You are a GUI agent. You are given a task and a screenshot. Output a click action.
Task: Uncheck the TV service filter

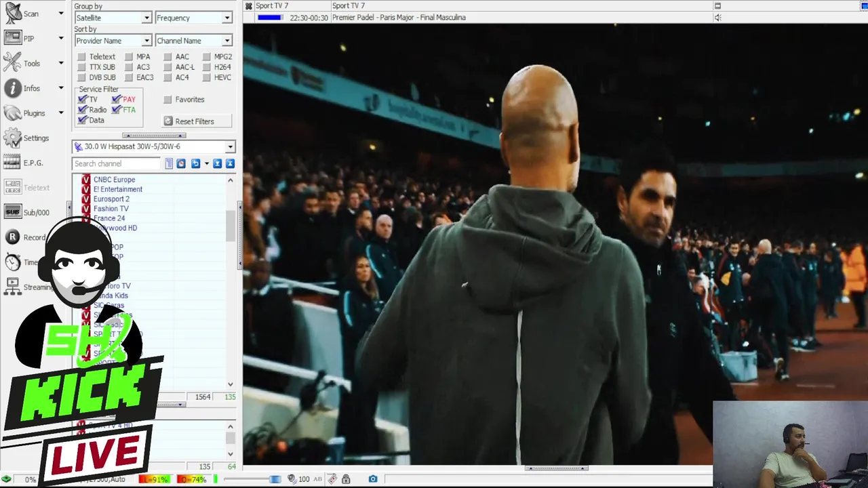click(83, 99)
